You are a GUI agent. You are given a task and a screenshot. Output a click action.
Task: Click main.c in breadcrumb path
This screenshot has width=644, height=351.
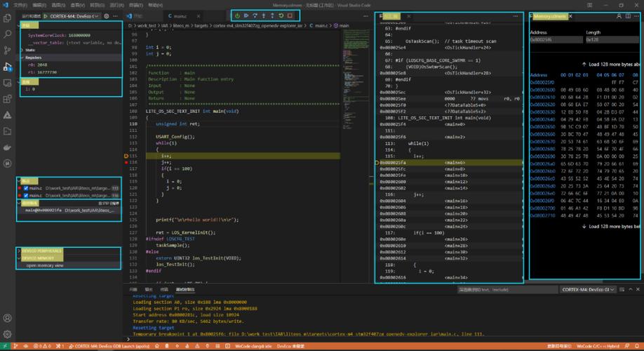coord(321,25)
